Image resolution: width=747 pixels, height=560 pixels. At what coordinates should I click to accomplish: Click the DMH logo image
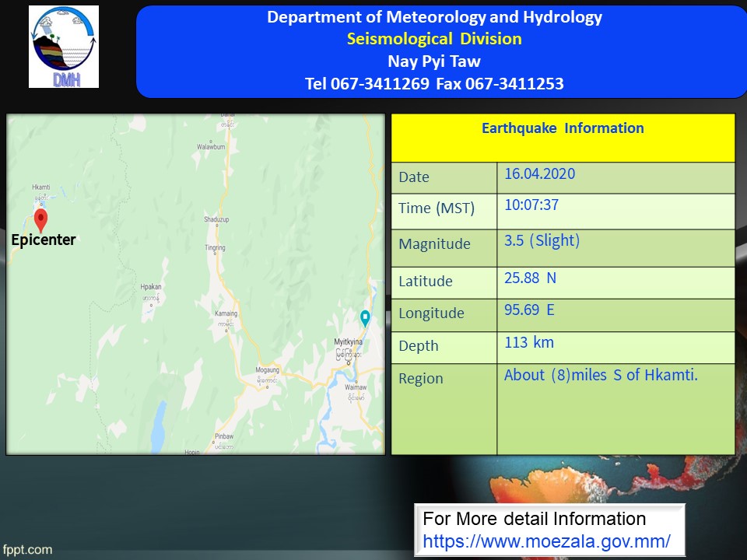(x=64, y=47)
